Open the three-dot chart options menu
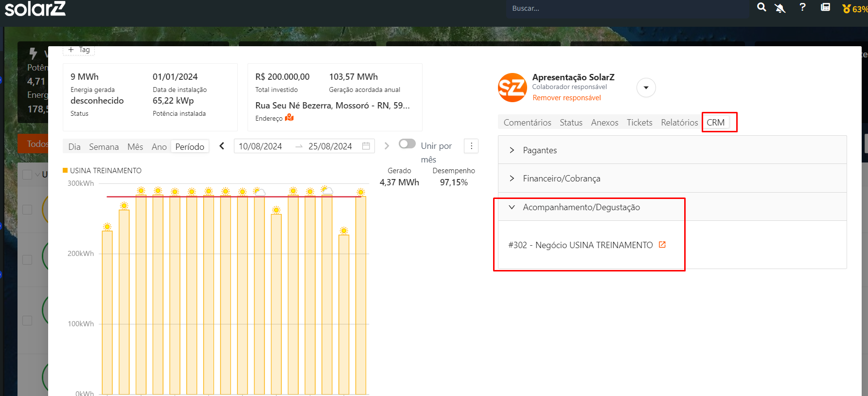The image size is (868, 396). [x=471, y=146]
